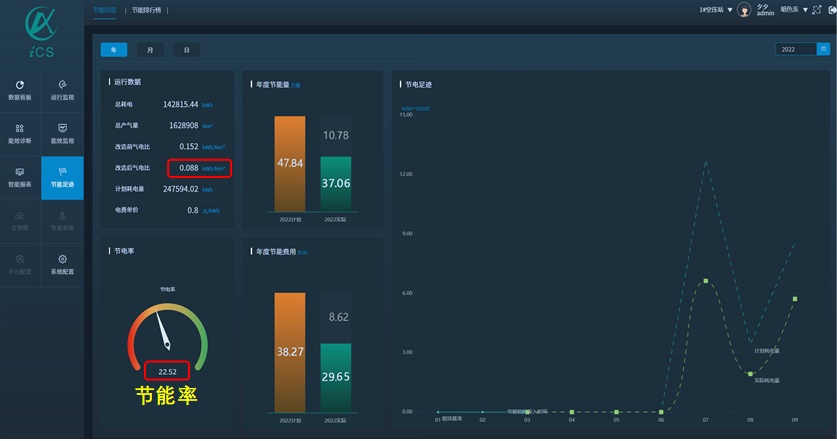Click the admin user avatar

pyautogui.click(x=744, y=10)
